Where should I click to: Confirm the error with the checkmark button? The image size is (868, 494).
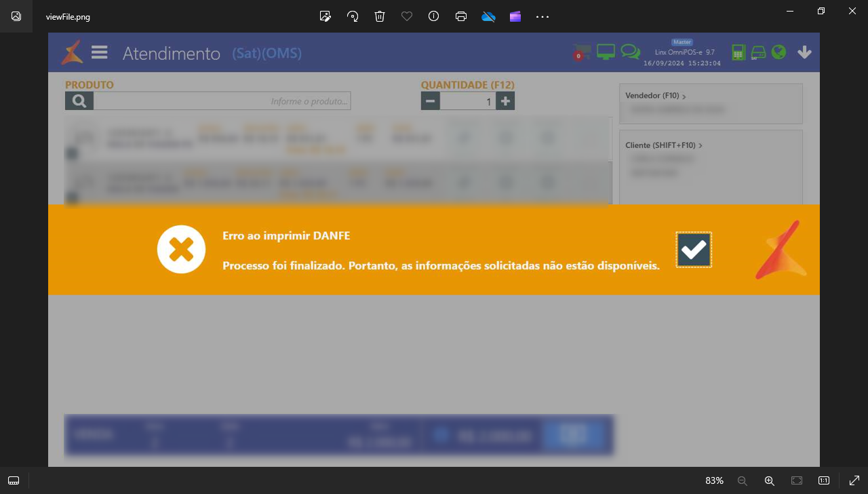(694, 250)
